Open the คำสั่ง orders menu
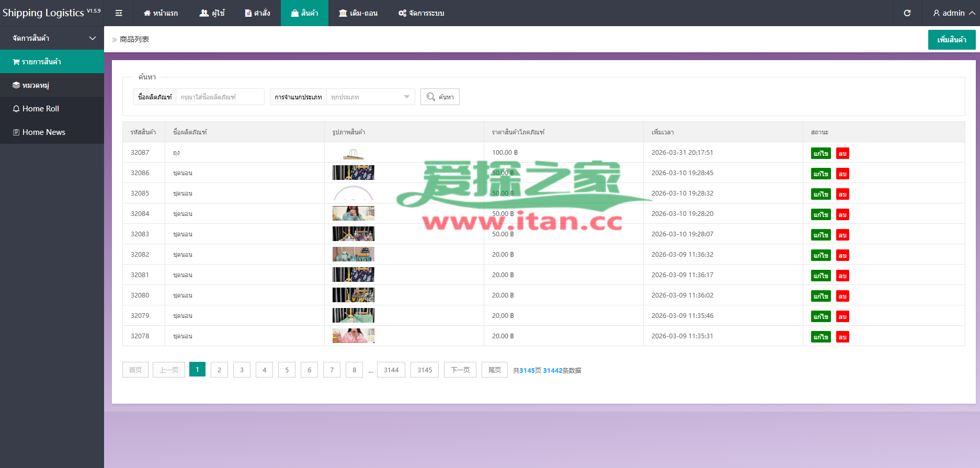This screenshot has width=980, height=468. (x=257, y=13)
